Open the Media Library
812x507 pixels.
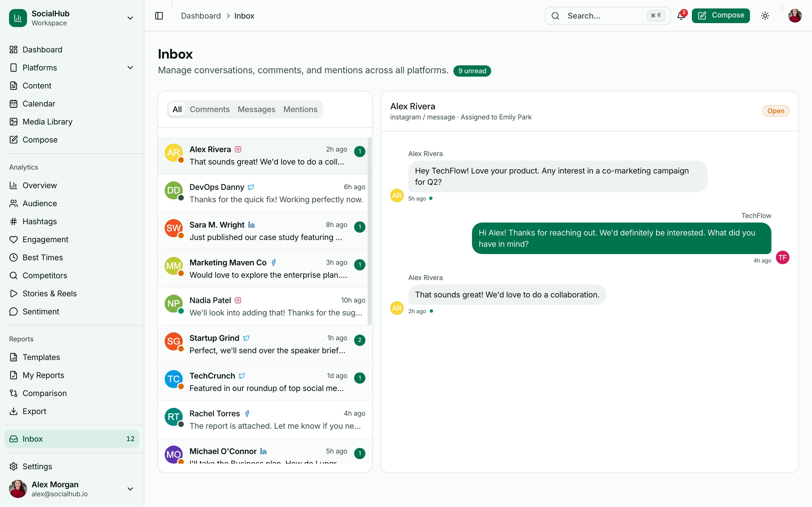pos(47,121)
